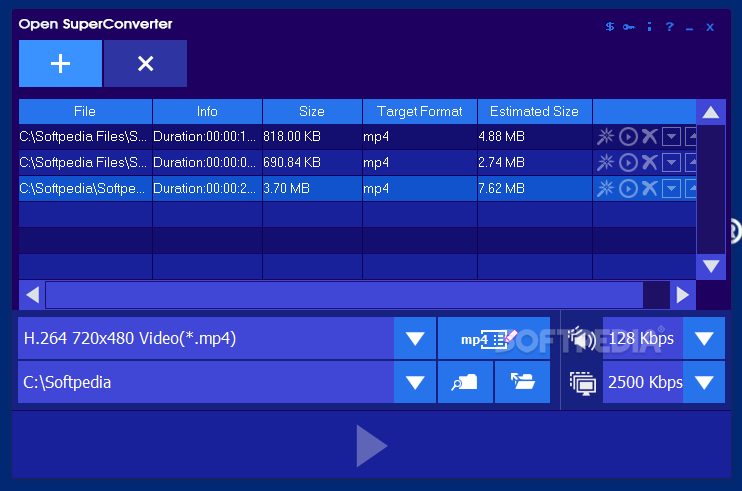Delete the 3.70 MB file with its X icon

click(649, 189)
